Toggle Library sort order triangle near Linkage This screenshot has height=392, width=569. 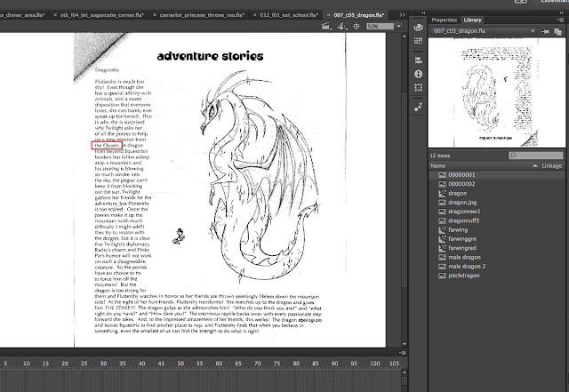535,166
